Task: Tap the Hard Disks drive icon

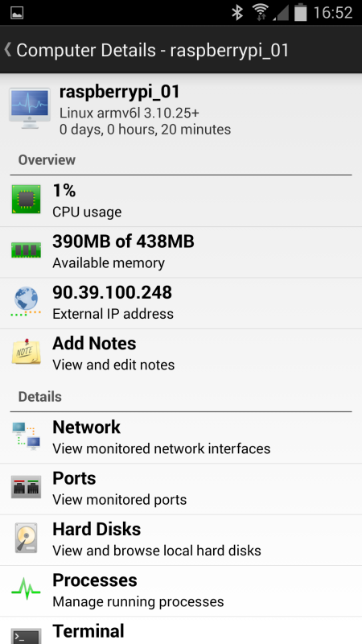Action: click(x=26, y=538)
